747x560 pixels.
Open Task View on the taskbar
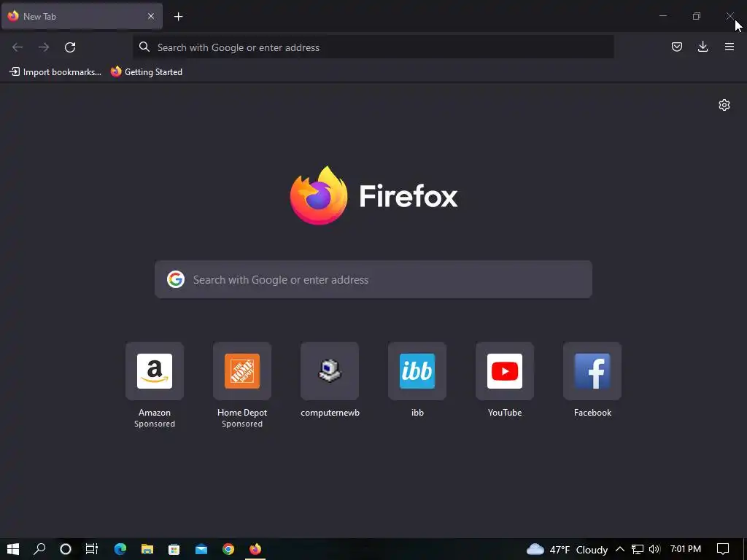pos(91,549)
